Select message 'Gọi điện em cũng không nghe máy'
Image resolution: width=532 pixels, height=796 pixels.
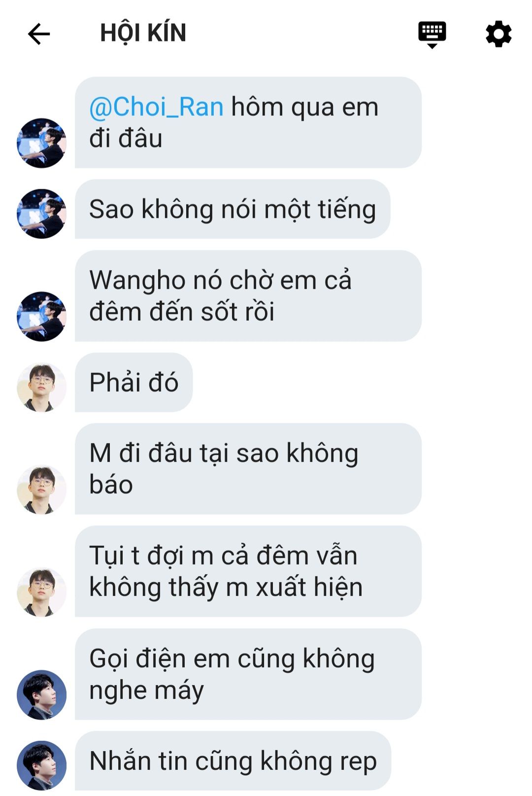[248, 674]
